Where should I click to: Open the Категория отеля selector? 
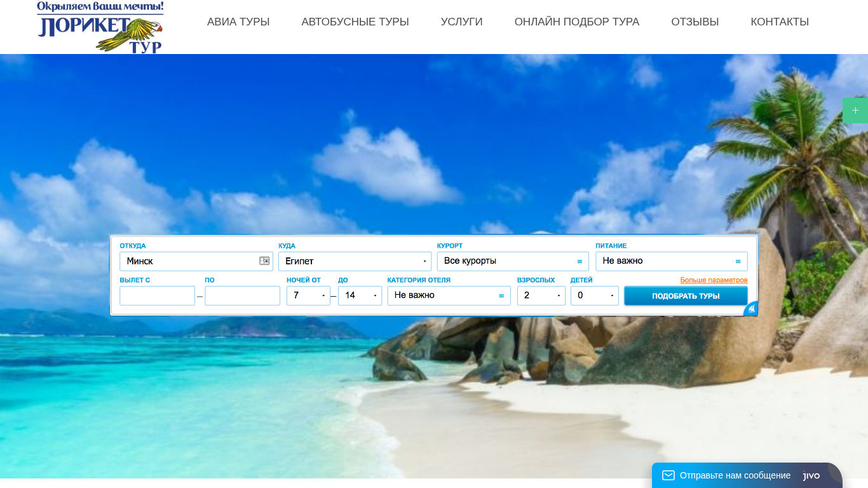449,295
